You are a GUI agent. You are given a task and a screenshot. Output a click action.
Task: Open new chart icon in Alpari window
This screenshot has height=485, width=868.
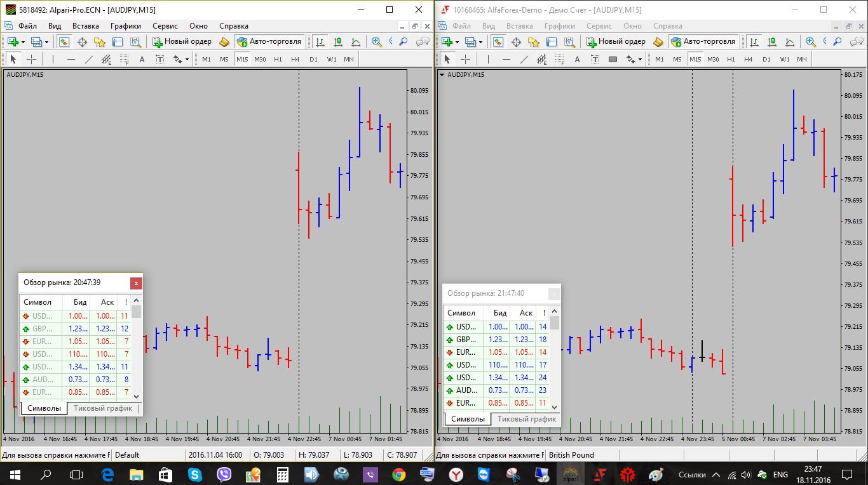[x=11, y=41]
